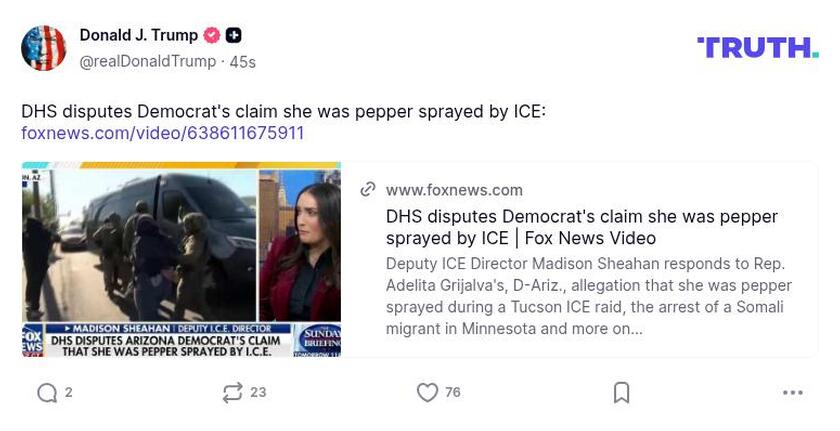Click the 23 ReTruths count
The width and height of the screenshot is (840, 431).
pyautogui.click(x=258, y=393)
